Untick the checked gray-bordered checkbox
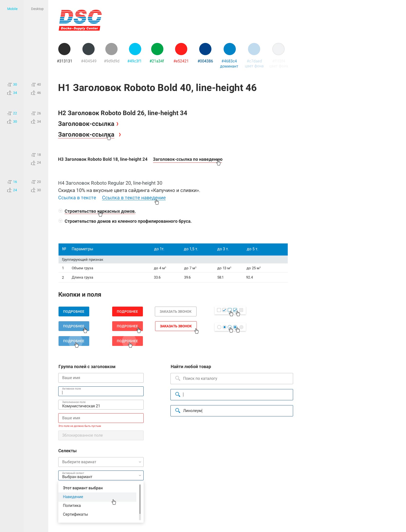Image resolution: width=406 pixels, height=532 pixels. click(x=224, y=310)
